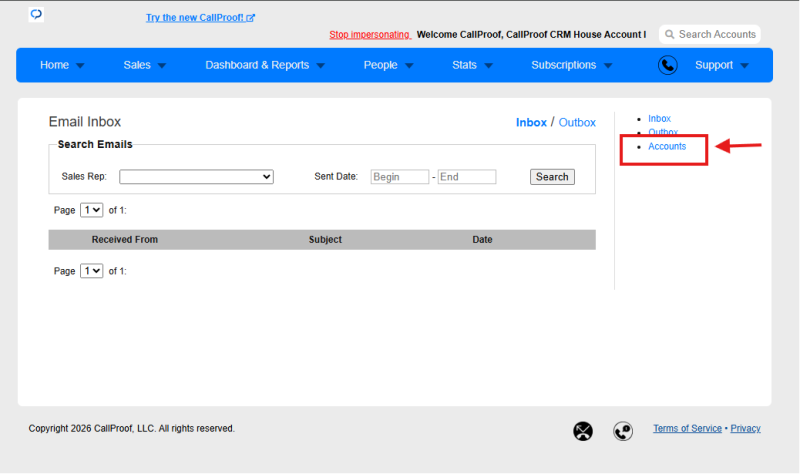
Task: Open Privacy link in footer
Action: [x=745, y=429]
